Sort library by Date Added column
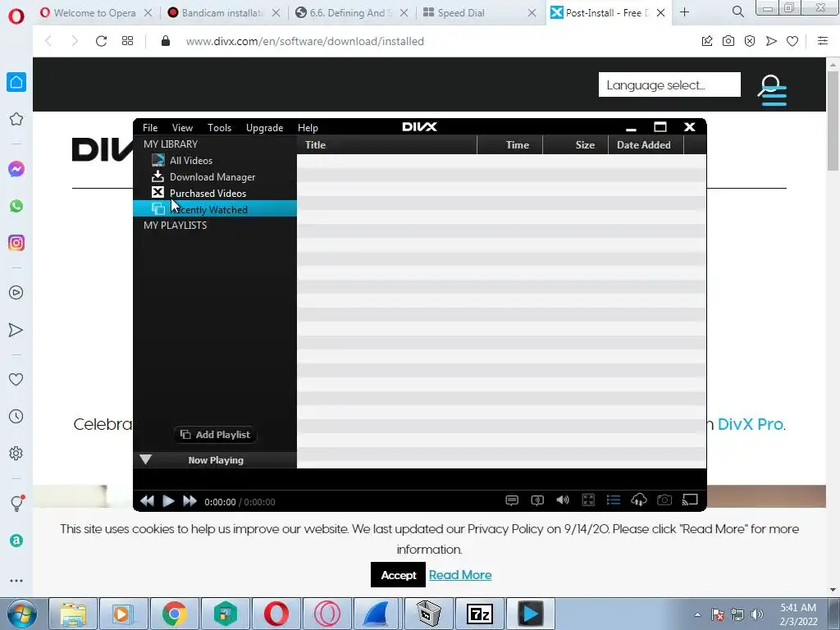Viewport: 840px width, 630px height. click(x=646, y=144)
